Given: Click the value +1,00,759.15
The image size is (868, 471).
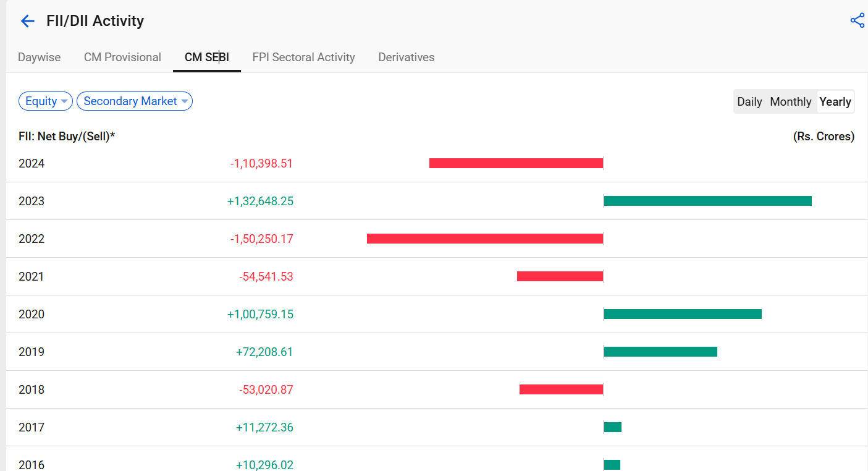Looking at the screenshot, I should tap(260, 315).
